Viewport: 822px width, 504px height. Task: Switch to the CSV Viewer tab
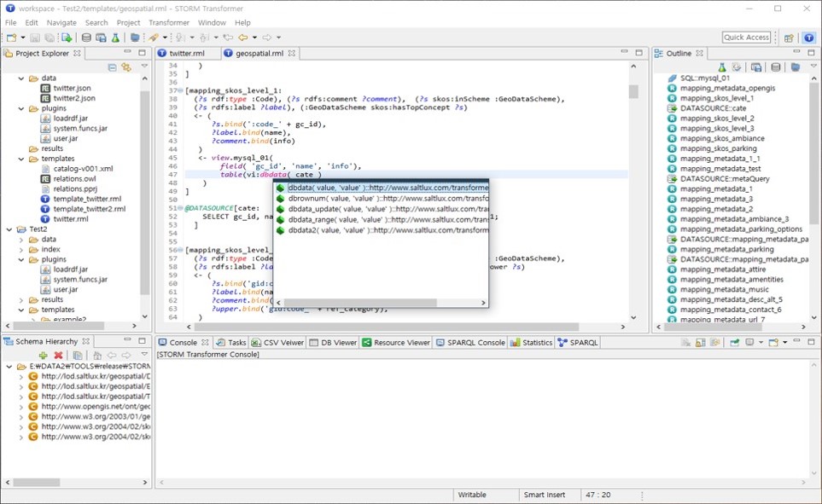pos(278,343)
